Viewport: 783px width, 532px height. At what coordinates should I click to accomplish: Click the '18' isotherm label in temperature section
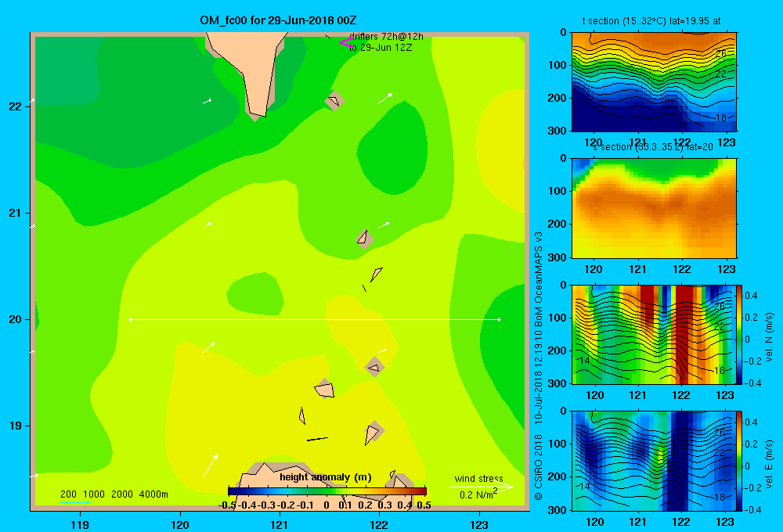[721, 118]
